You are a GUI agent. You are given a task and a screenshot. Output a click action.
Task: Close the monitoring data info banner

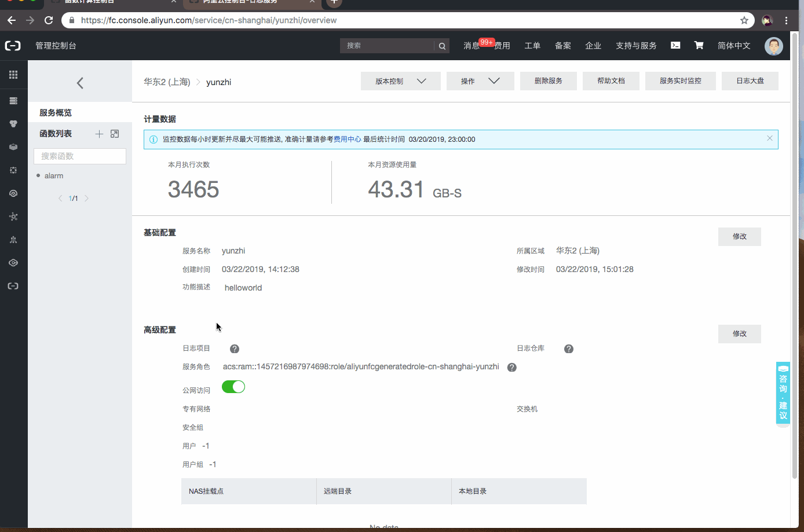point(770,138)
